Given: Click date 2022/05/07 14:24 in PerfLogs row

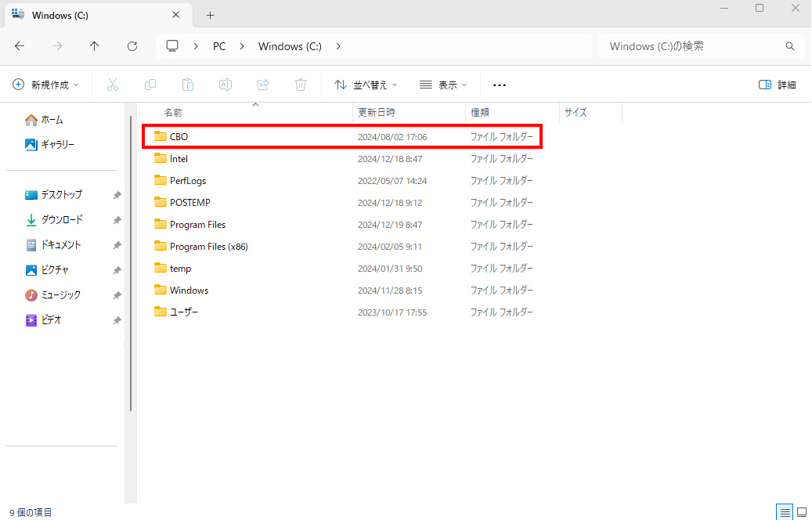Looking at the screenshot, I should tap(392, 181).
